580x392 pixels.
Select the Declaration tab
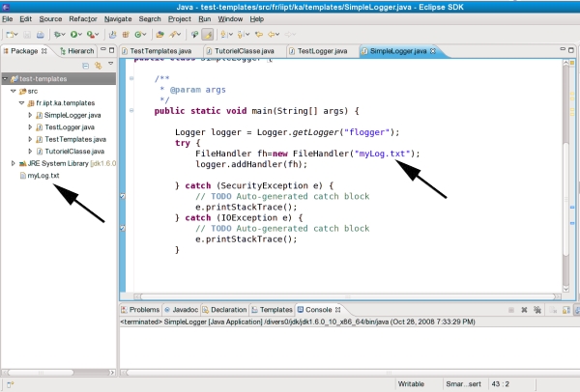coord(228,310)
